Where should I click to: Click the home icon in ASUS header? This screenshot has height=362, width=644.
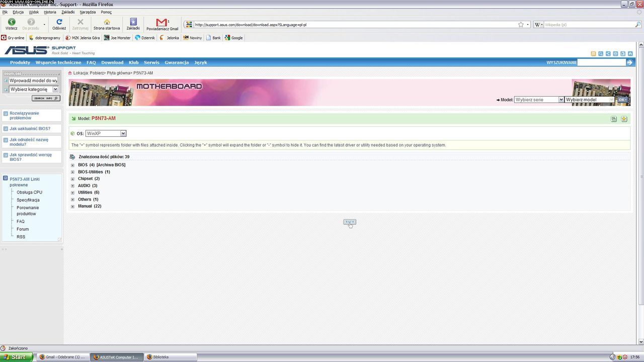click(630, 53)
